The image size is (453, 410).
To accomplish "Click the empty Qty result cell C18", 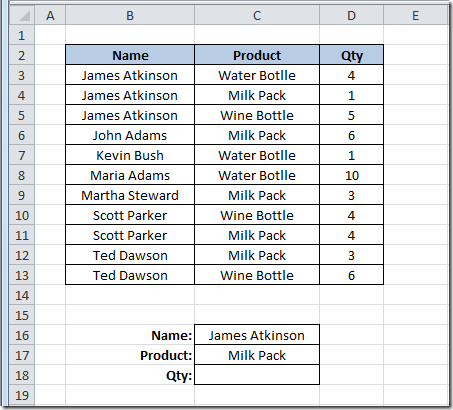I will click(257, 375).
